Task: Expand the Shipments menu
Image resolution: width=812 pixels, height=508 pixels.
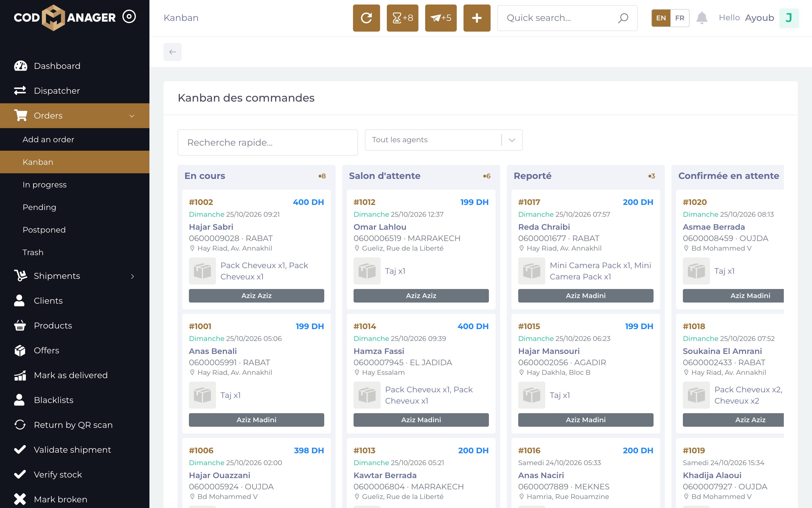Action: coord(74,276)
